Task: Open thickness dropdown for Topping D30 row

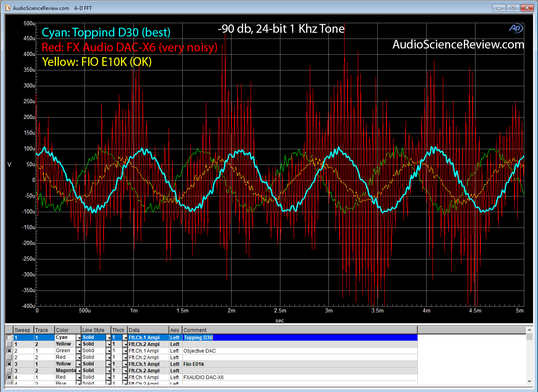Action: [x=125, y=338]
